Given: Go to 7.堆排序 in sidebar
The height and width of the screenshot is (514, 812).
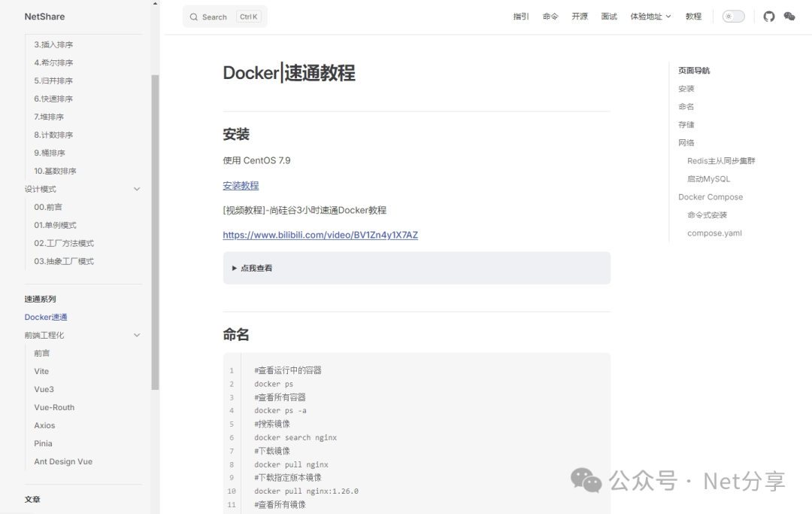Looking at the screenshot, I should point(49,117).
